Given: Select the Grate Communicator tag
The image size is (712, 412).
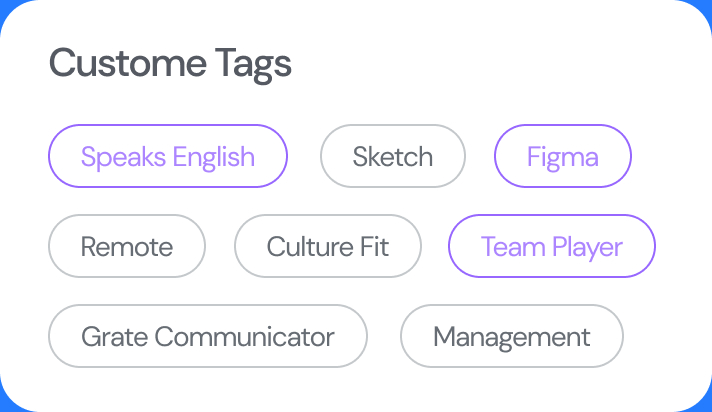Looking at the screenshot, I should (x=208, y=337).
